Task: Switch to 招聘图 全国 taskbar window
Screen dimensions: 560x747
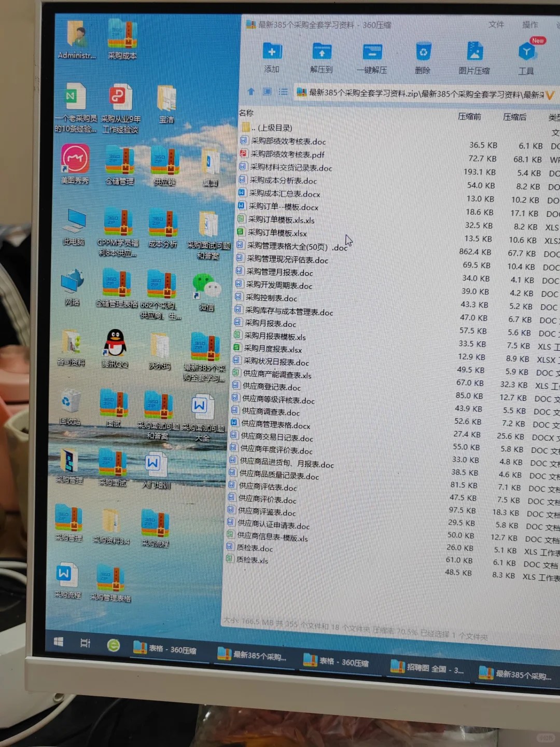Action: pyautogui.click(x=427, y=668)
